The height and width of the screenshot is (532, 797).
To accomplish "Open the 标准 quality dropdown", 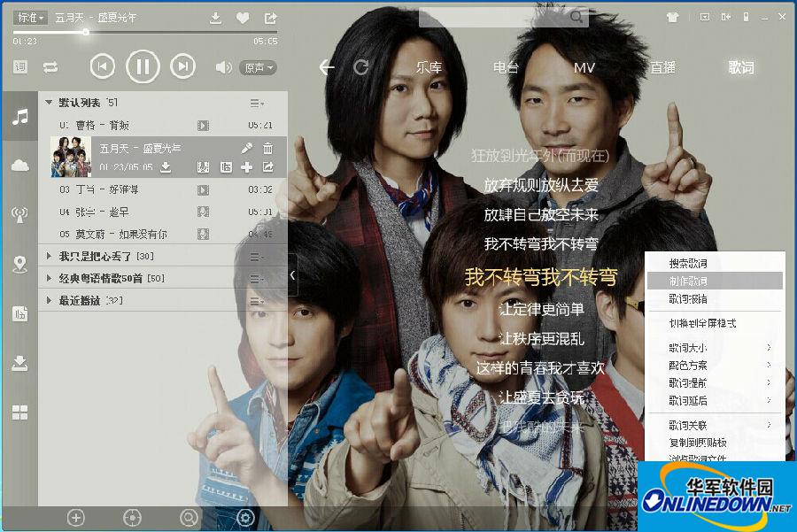I will pyautogui.click(x=31, y=18).
